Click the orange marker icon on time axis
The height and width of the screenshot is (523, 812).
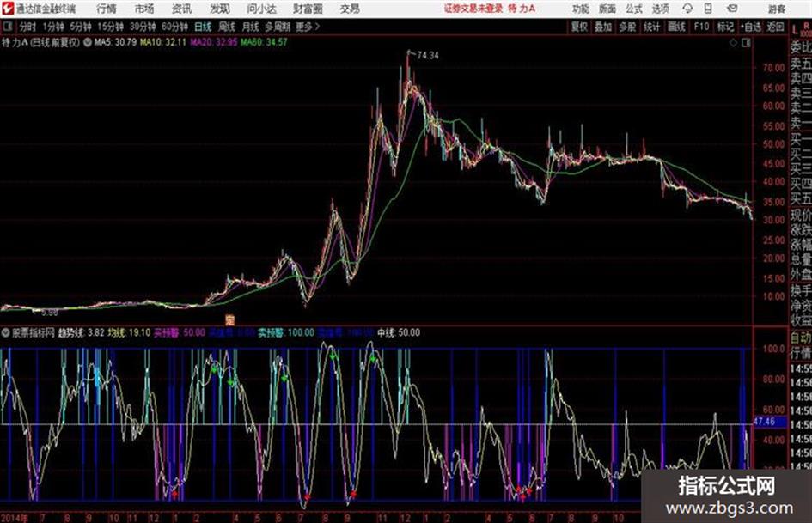click(x=229, y=320)
